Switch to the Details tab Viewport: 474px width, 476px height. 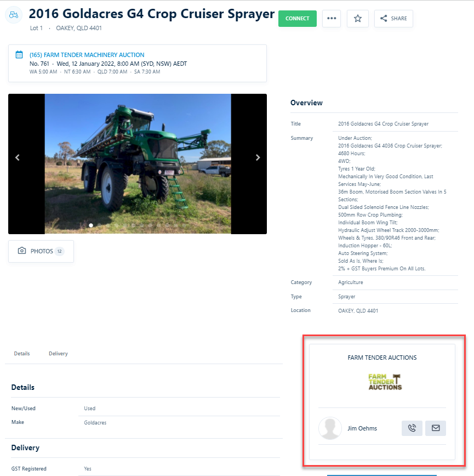(22, 354)
